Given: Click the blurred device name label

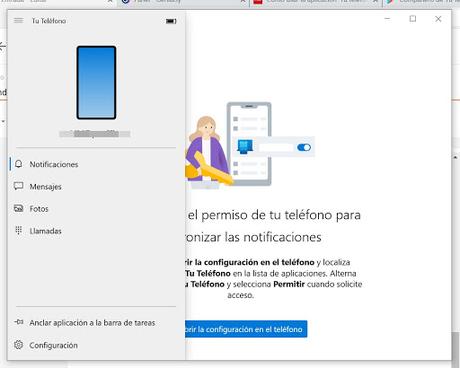Looking at the screenshot, I should [x=95, y=134].
